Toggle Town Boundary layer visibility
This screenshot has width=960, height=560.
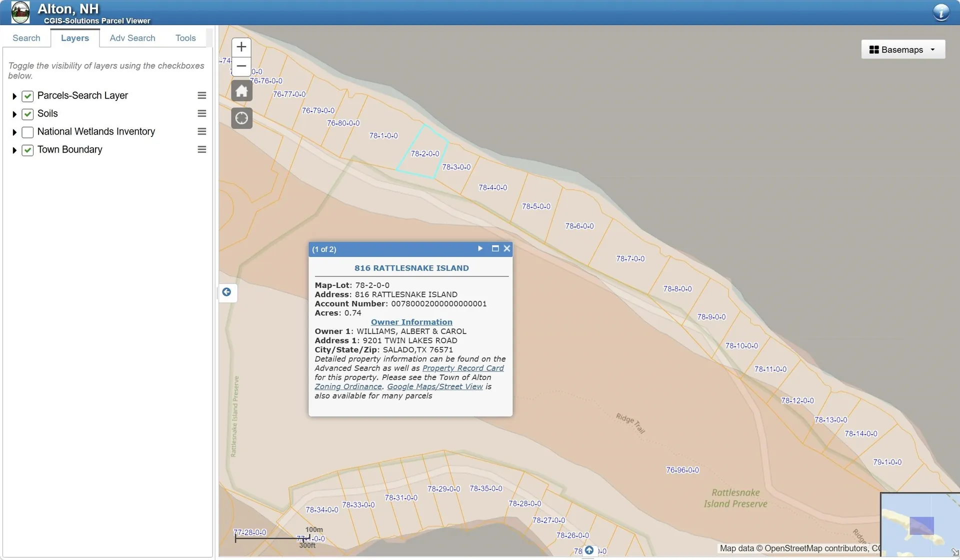[x=27, y=150]
